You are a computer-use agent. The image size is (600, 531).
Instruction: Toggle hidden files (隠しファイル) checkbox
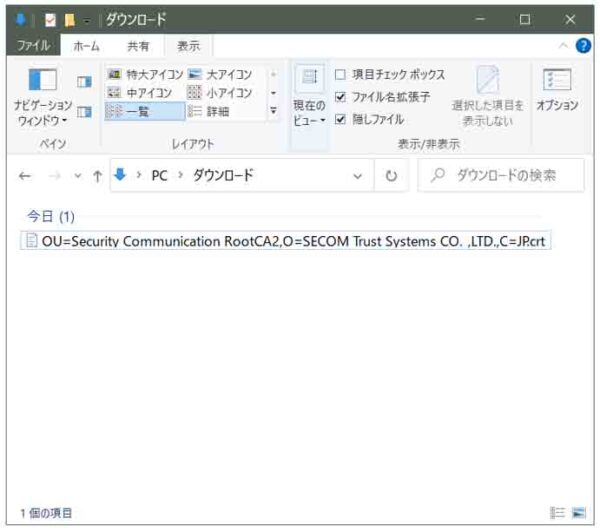[x=341, y=119]
